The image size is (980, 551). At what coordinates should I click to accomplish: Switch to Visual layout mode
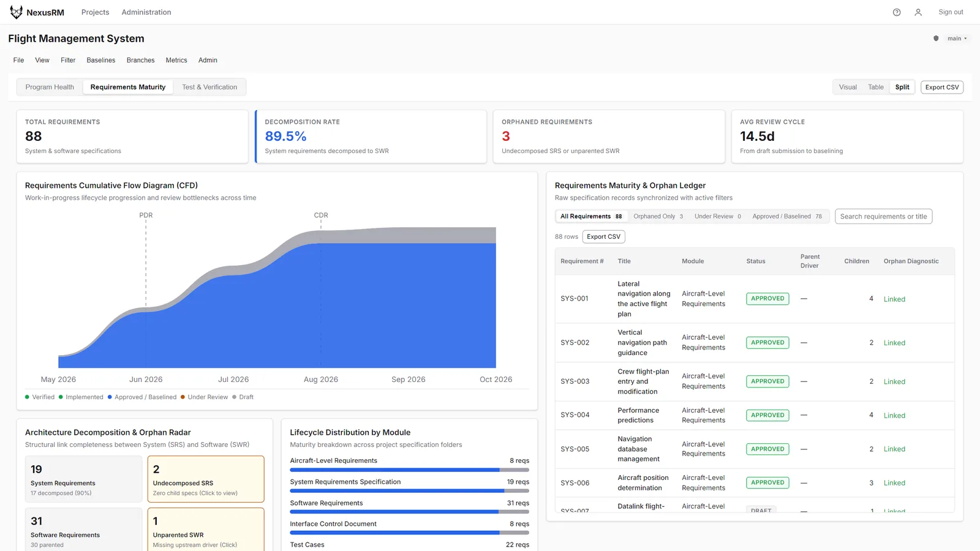848,87
